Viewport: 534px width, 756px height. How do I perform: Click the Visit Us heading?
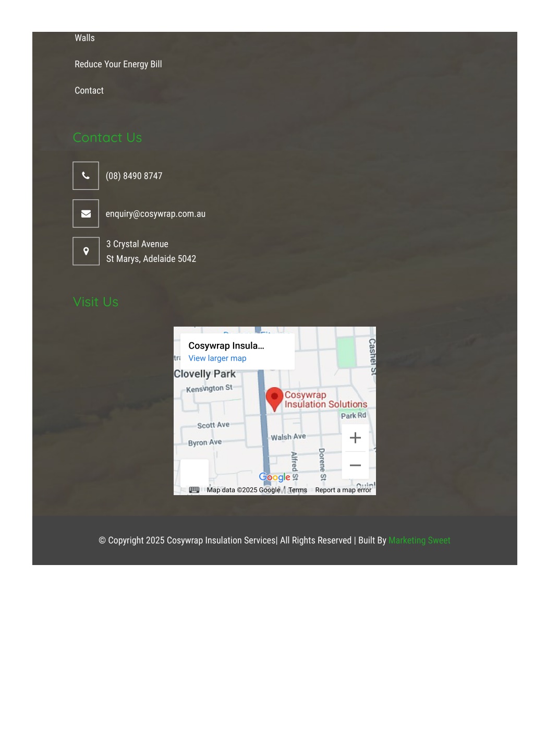pyautogui.click(x=95, y=302)
